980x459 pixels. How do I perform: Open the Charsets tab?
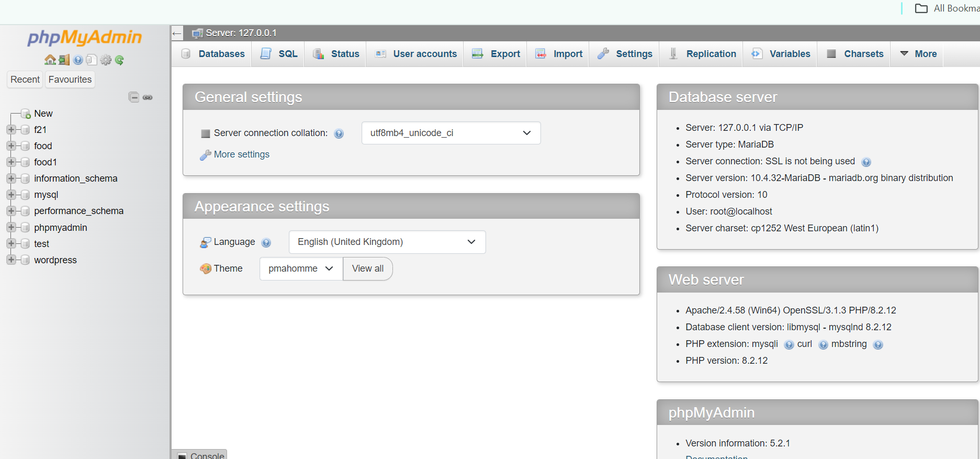tap(855, 54)
